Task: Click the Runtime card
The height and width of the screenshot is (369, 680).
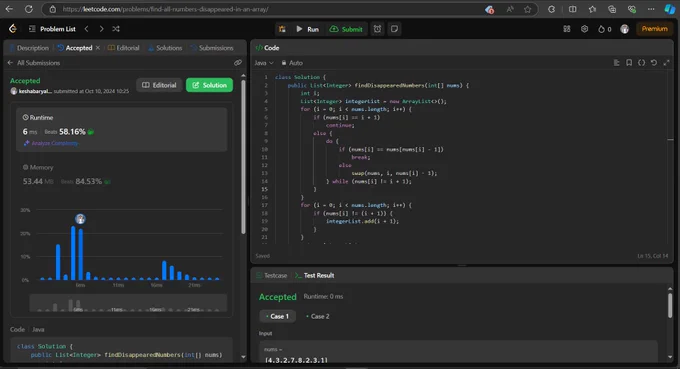Action: coord(121,130)
